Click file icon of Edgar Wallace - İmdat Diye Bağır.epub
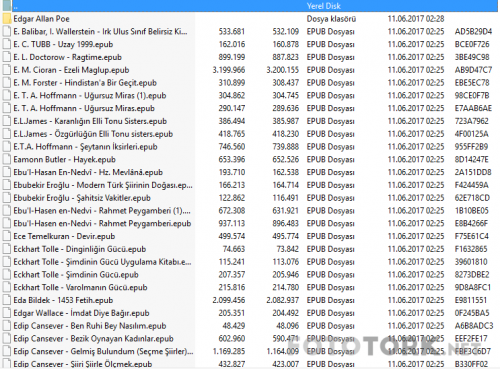Viewport: 500px width, 369px height. [x=7, y=313]
